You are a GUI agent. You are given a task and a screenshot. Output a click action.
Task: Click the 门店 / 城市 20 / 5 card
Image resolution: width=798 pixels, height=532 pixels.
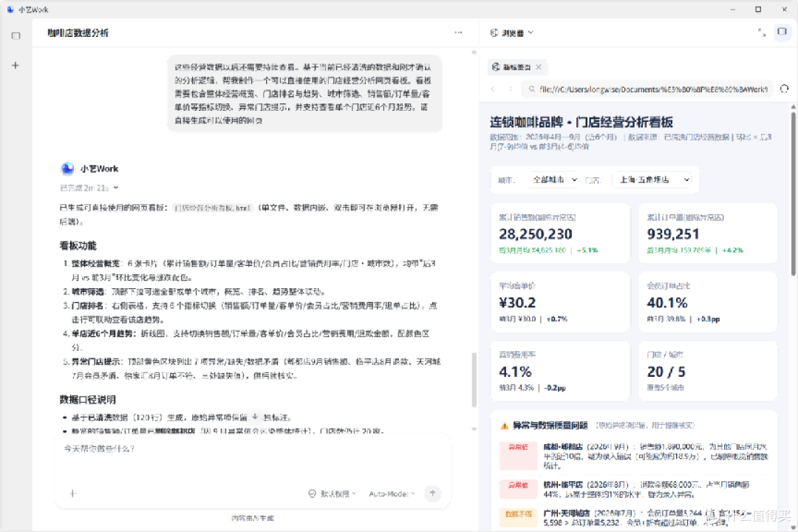tap(708, 371)
